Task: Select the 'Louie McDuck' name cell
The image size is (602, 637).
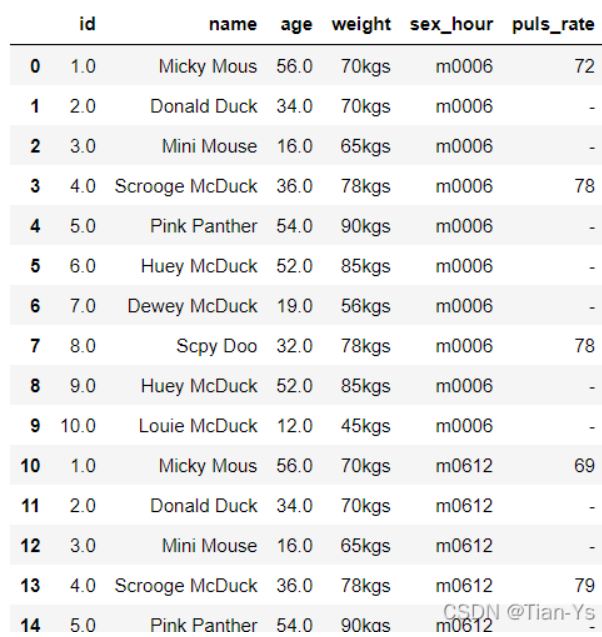Action: click(x=198, y=426)
